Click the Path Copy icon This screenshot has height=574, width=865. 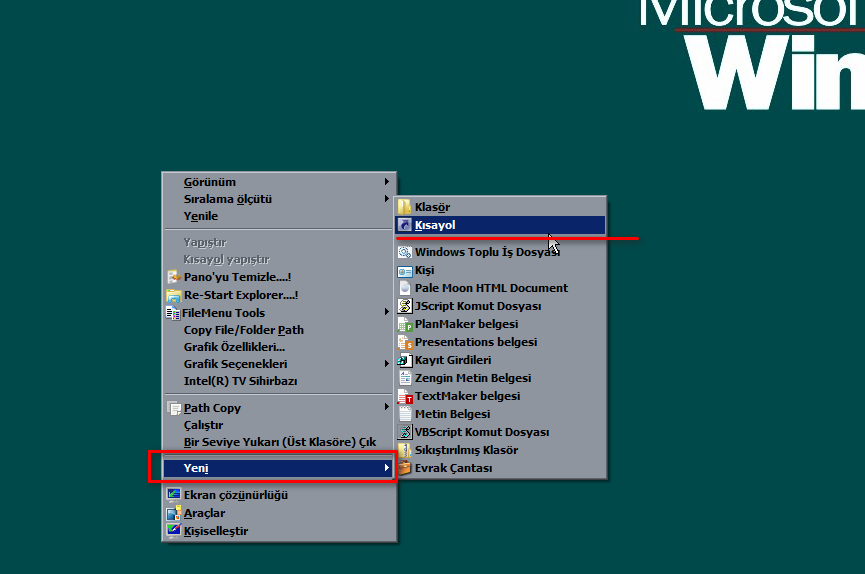click(x=174, y=408)
